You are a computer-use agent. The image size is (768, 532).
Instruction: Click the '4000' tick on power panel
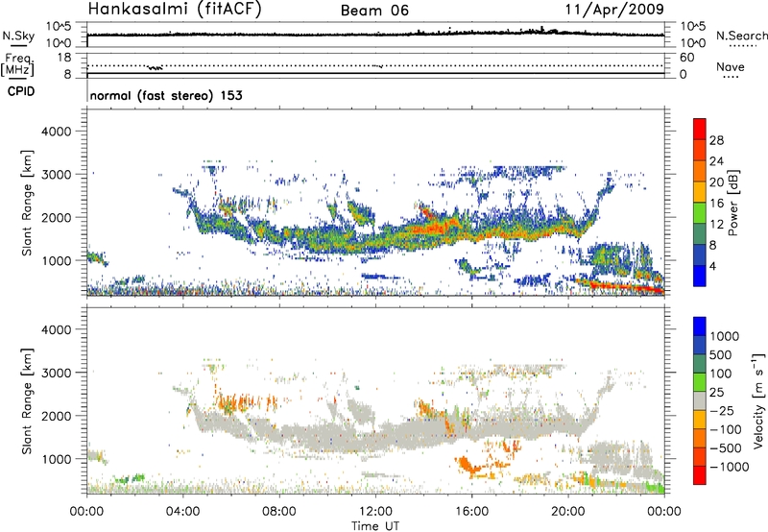[56, 132]
